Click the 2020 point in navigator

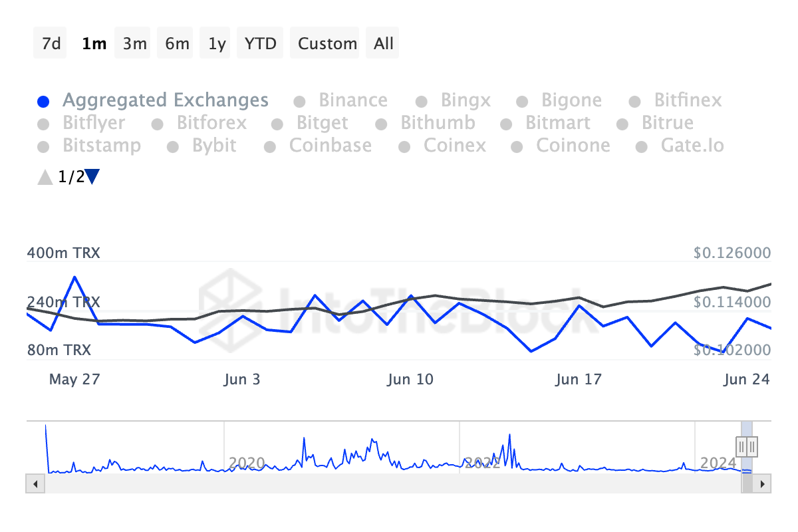click(247, 463)
